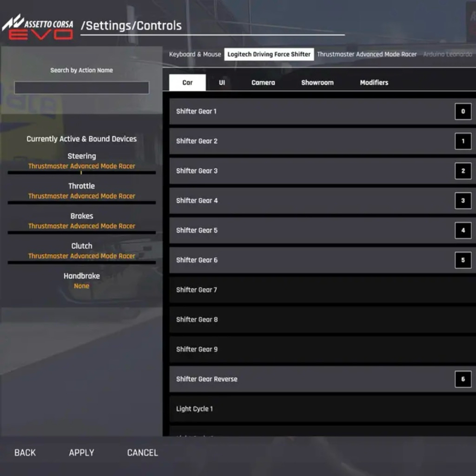The width and height of the screenshot is (476, 476).
Task: Select Logitech Driving Force Shifter tab
Action: click(269, 54)
